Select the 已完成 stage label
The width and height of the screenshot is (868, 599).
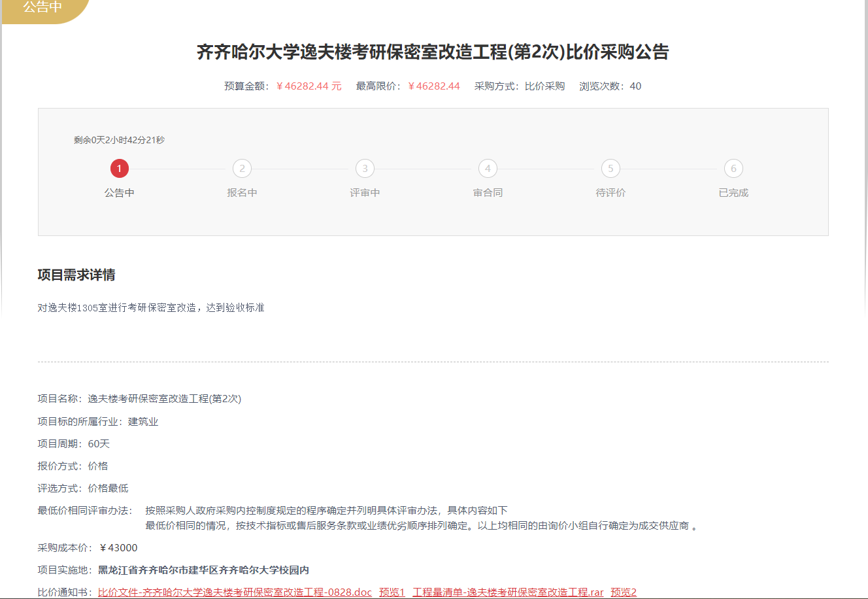[x=733, y=193]
